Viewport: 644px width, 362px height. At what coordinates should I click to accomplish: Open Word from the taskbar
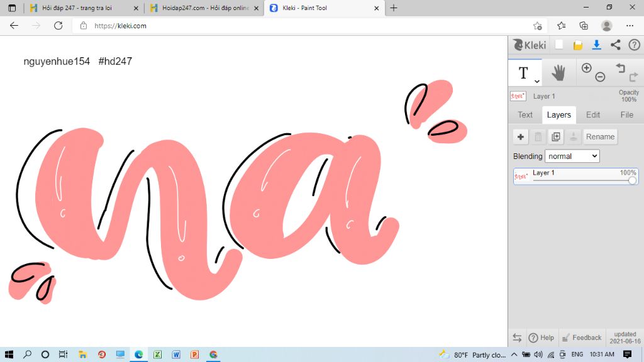click(176, 354)
